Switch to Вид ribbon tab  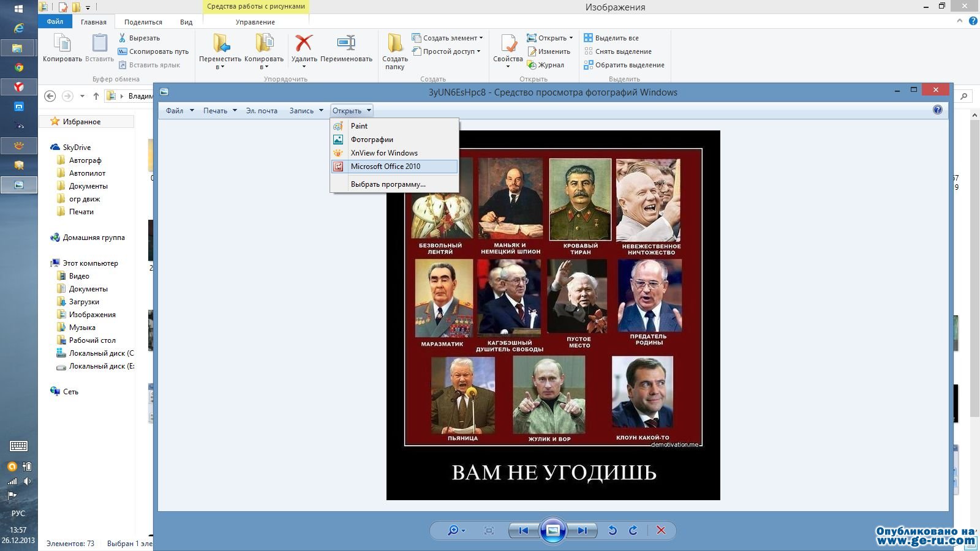click(186, 22)
